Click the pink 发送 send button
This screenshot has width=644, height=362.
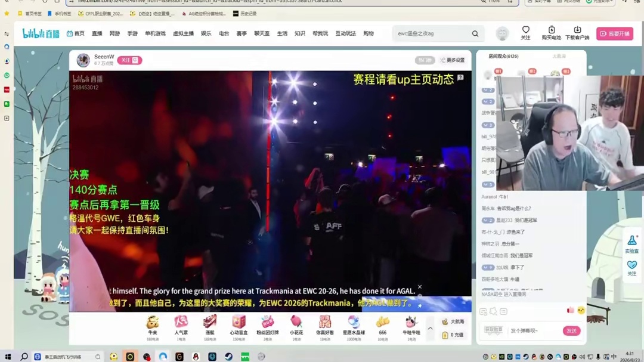click(x=571, y=331)
